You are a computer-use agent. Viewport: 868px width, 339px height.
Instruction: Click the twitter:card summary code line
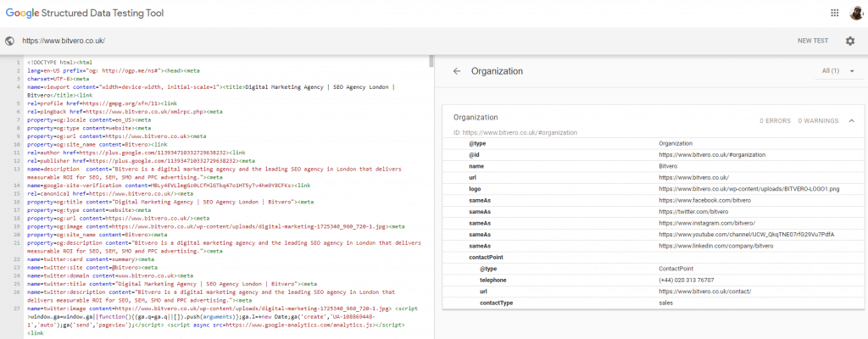tap(90, 258)
